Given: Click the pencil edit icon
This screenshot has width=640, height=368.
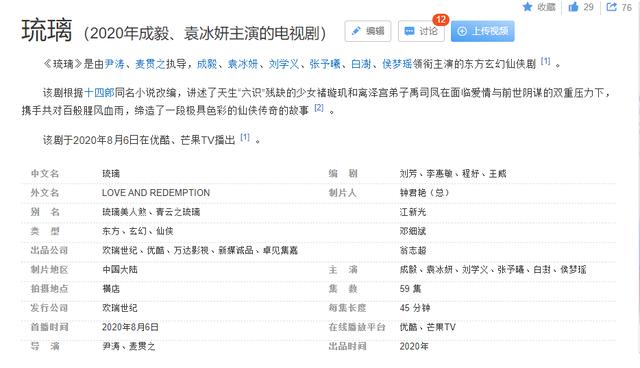Looking at the screenshot, I should (356, 31).
